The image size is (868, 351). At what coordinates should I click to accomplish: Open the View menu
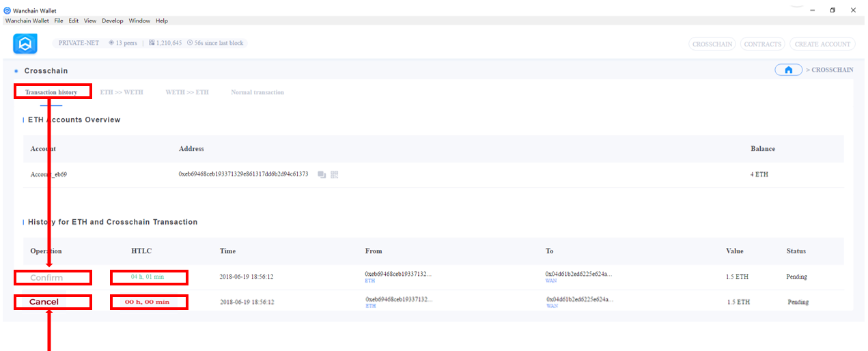[90, 21]
